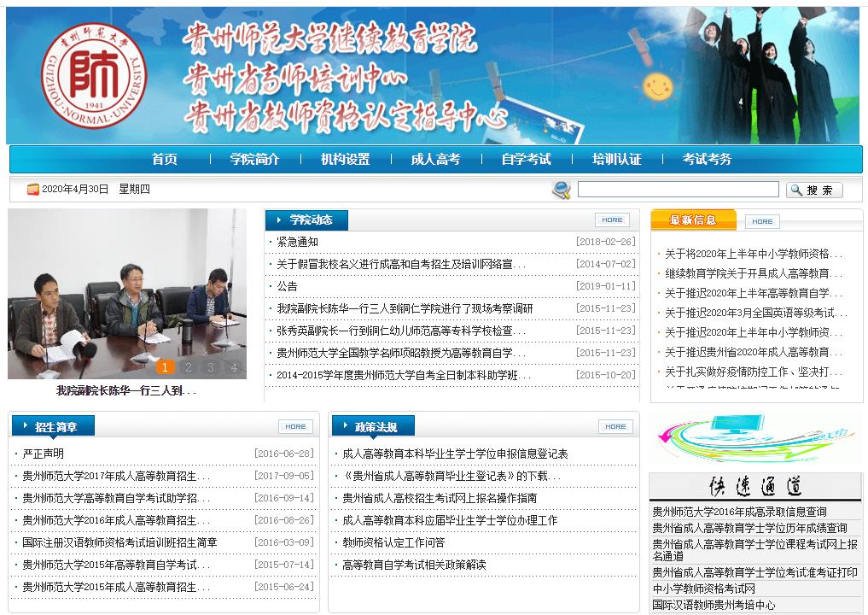Open 严正声明 admissions link
Image resolution: width=868 pixels, height=615 pixels.
point(43,454)
